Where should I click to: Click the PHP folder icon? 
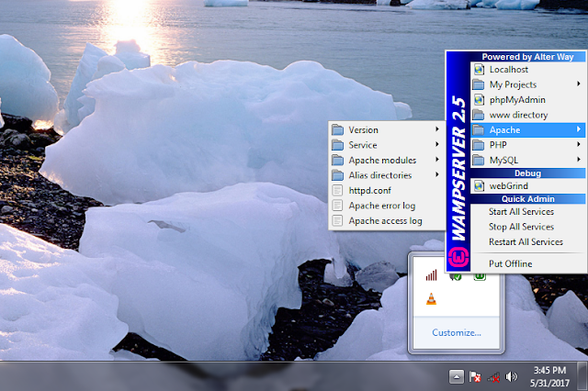pos(479,145)
